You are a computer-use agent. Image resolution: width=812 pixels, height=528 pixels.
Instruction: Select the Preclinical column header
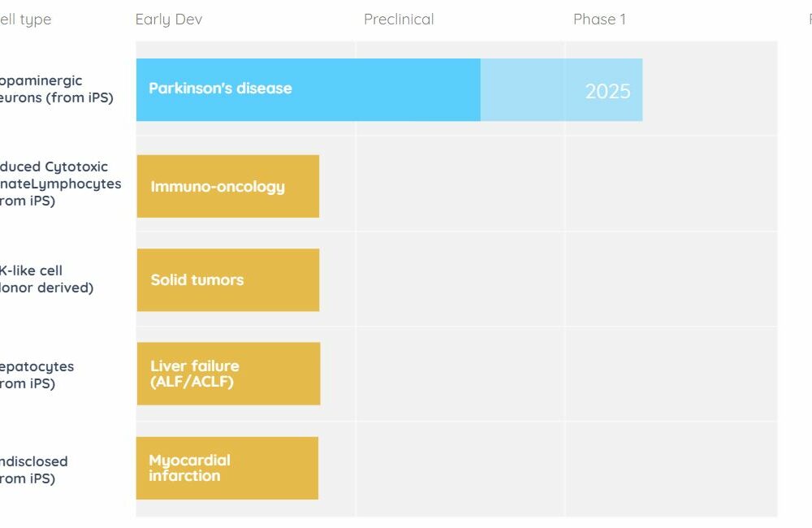point(399,19)
